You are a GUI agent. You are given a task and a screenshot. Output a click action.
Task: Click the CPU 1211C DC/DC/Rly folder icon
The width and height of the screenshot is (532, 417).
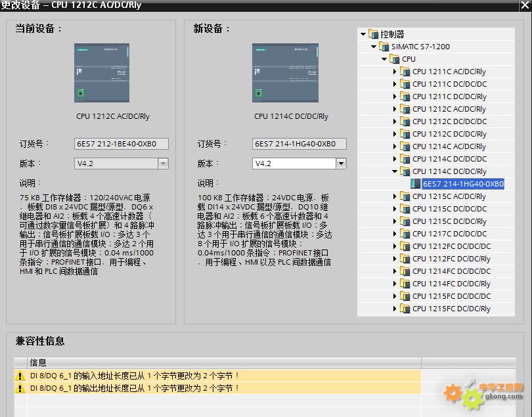[405, 97]
